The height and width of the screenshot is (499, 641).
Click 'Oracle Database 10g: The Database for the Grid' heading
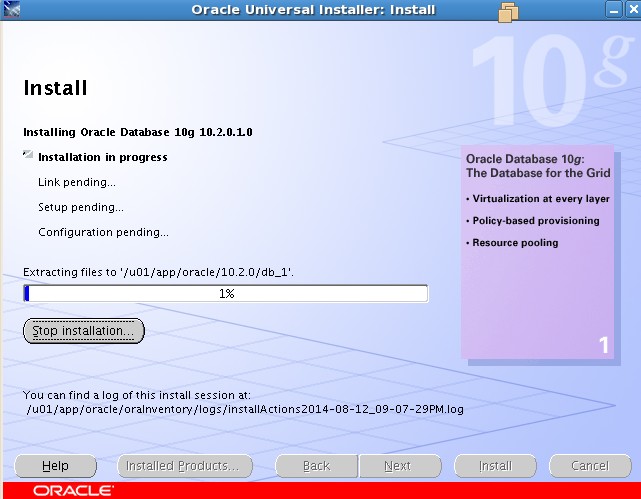(538, 166)
